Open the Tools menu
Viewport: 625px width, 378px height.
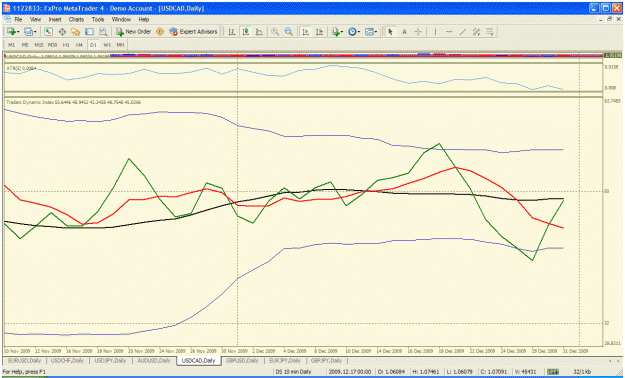[98, 19]
